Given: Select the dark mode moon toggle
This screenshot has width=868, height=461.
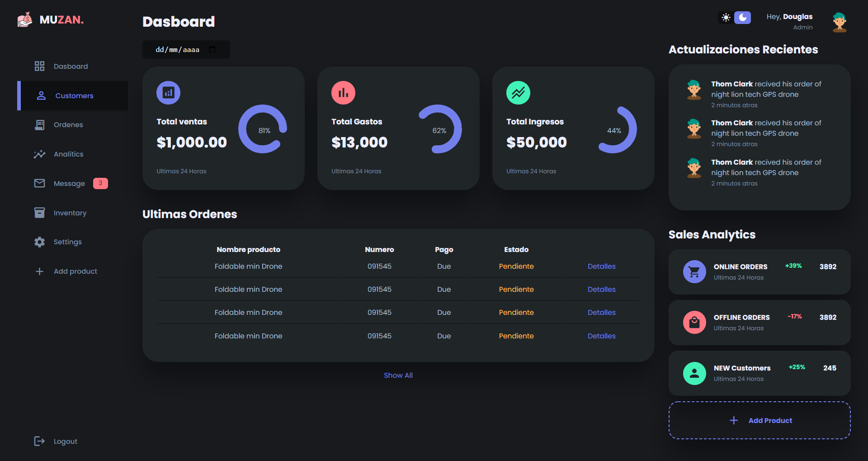Looking at the screenshot, I should click(743, 18).
